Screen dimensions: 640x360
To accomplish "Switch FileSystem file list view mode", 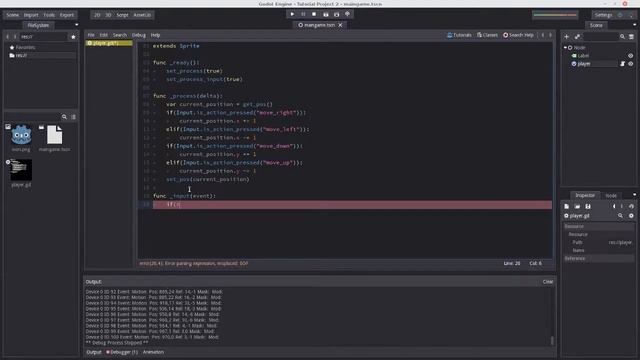I will pyautogui.click(x=73, y=117).
